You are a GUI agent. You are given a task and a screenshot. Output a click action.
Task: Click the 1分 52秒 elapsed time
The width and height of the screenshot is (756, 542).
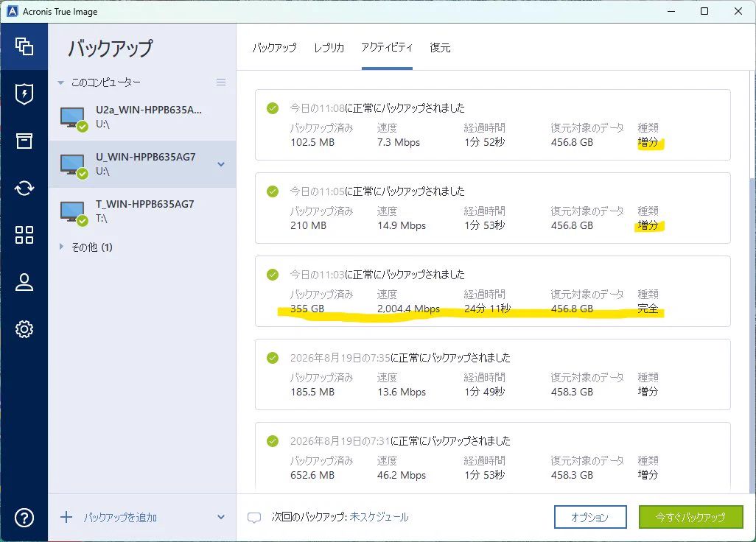[x=485, y=143]
